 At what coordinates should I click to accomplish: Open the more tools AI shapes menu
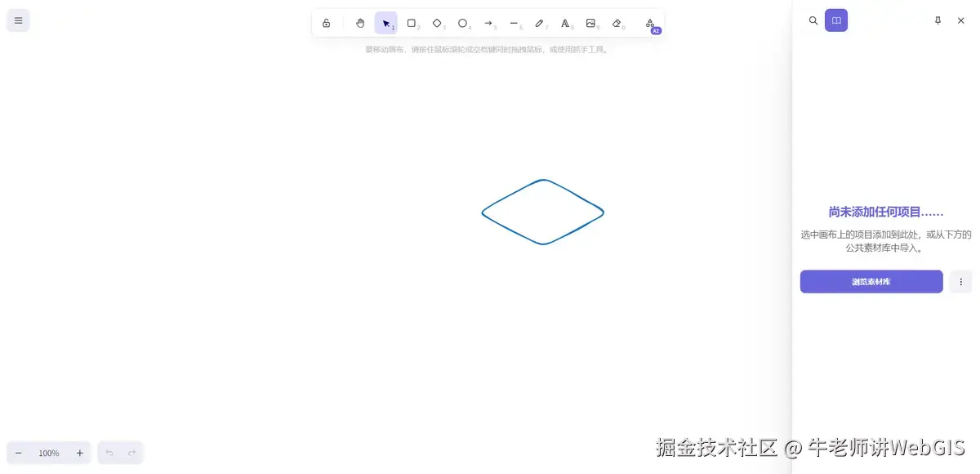650,23
